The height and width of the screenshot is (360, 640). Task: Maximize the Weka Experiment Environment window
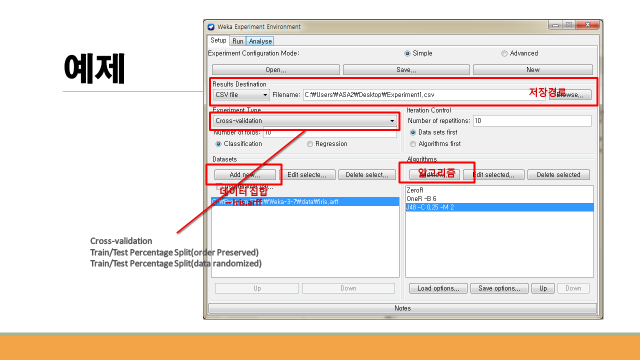coord(569,25)
